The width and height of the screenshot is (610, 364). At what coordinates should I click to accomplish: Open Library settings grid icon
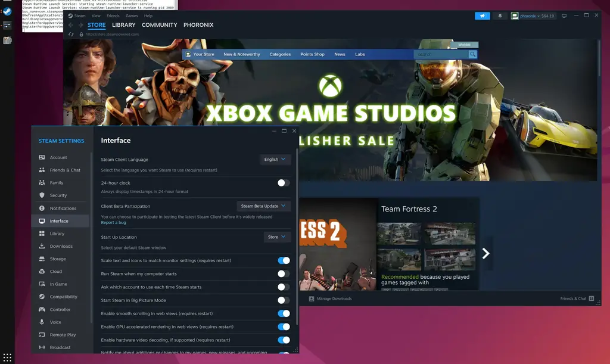coord(42,234)
